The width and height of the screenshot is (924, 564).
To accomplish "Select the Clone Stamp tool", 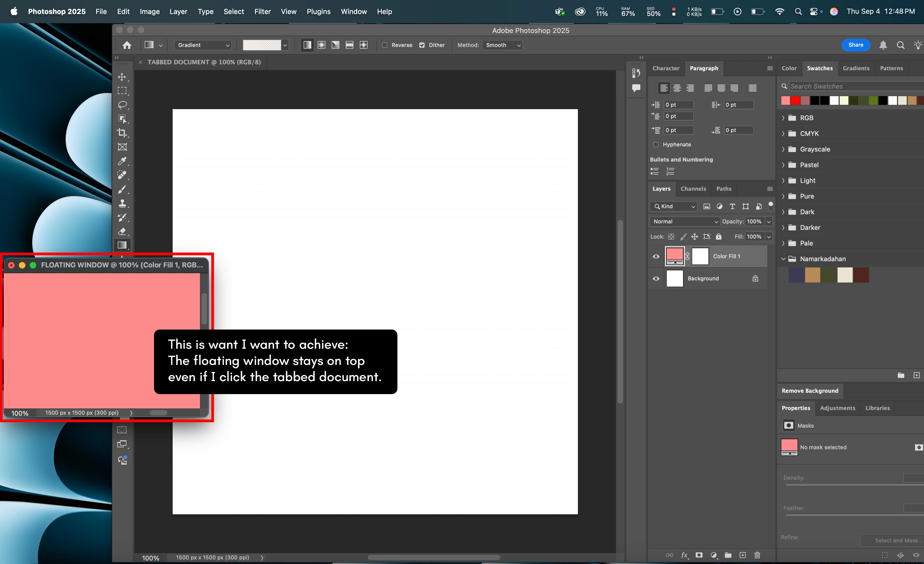I will [x=122, y=203].
